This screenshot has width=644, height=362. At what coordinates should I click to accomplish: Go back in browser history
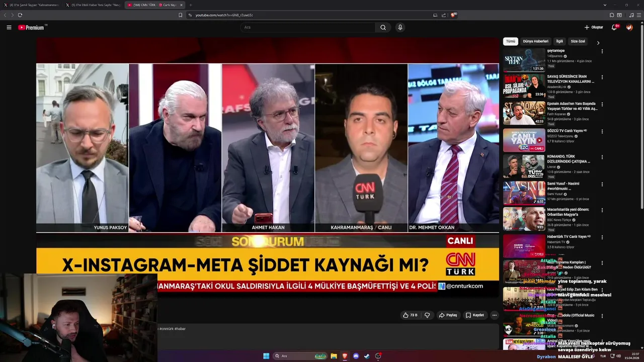click(6, 15)
